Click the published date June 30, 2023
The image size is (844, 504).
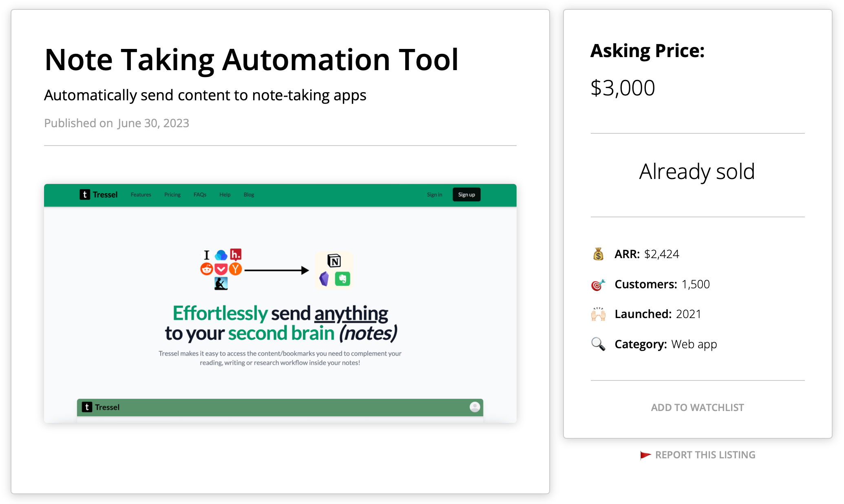153,123
